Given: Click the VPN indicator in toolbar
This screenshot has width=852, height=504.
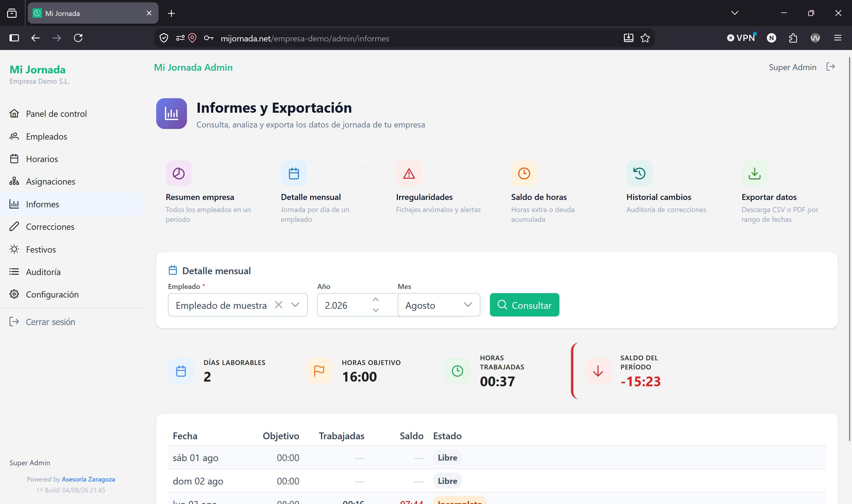Looking at the screenshot, I should click(741, 38).
